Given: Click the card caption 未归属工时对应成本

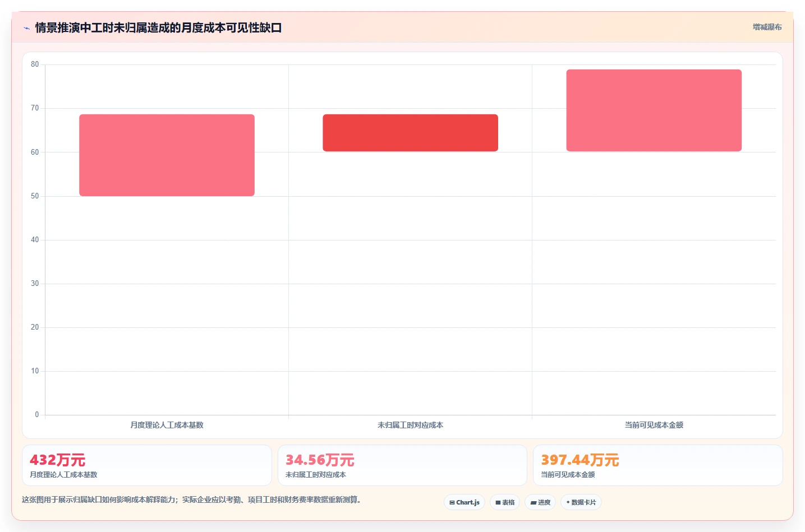Looking at the screenshot, I should [316, 474].
